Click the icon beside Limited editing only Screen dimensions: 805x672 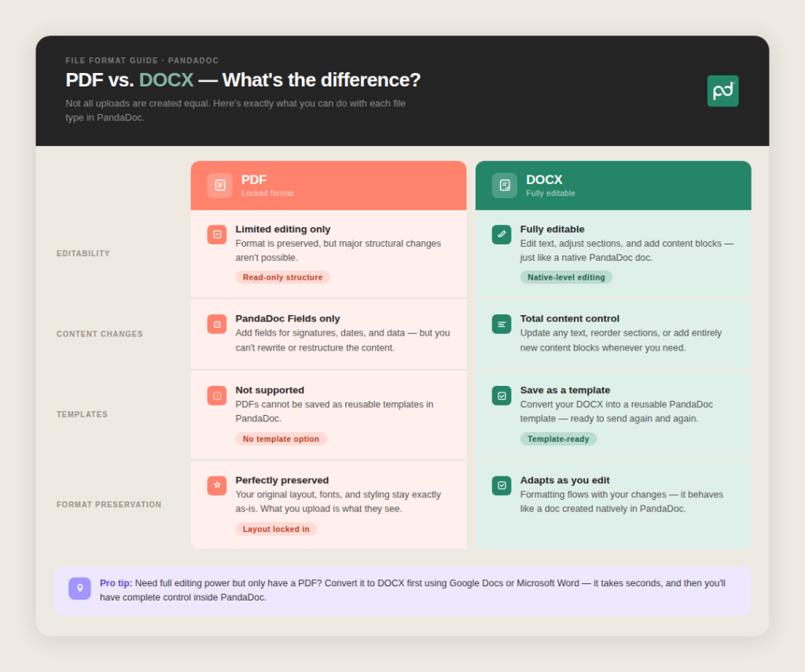[217, 234]
